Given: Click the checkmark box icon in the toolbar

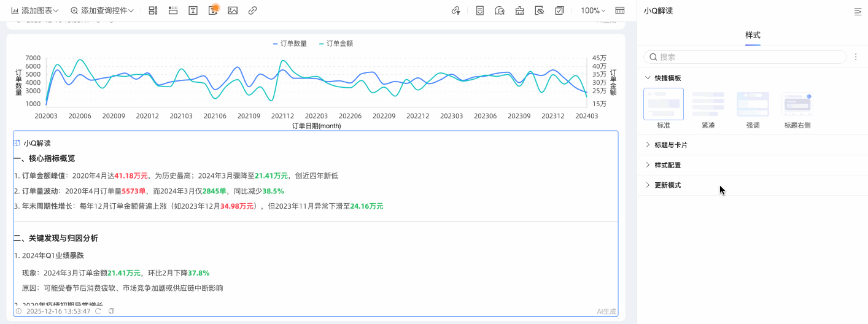Looking at the screenshot, I should point(559,10).
